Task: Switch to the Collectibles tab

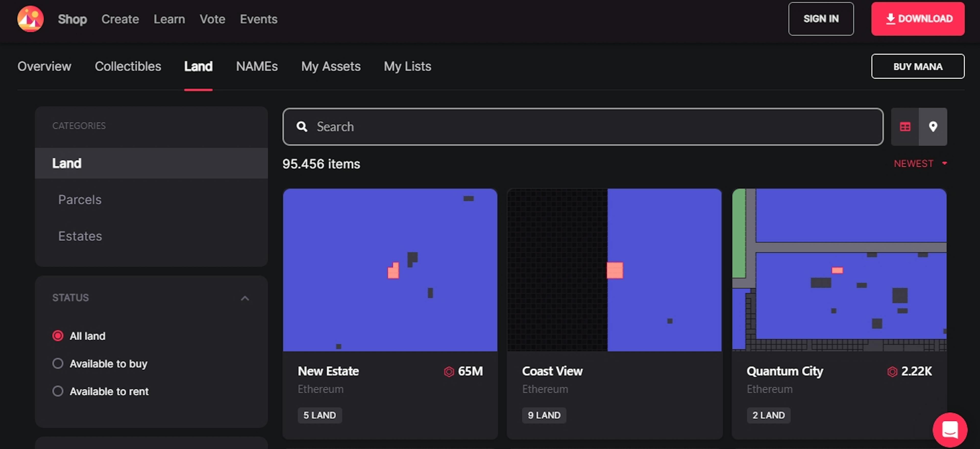Action: click(128, 65)
